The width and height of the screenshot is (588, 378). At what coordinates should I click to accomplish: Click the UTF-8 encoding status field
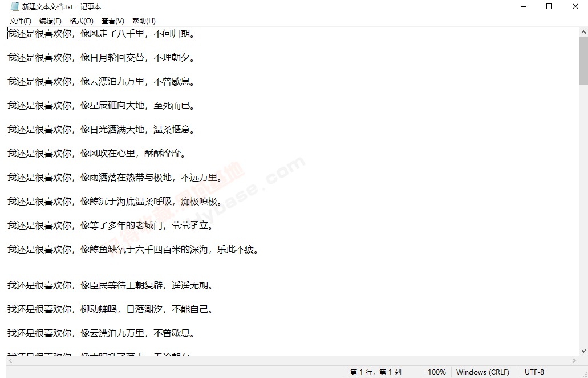click(x=534, y=372)
